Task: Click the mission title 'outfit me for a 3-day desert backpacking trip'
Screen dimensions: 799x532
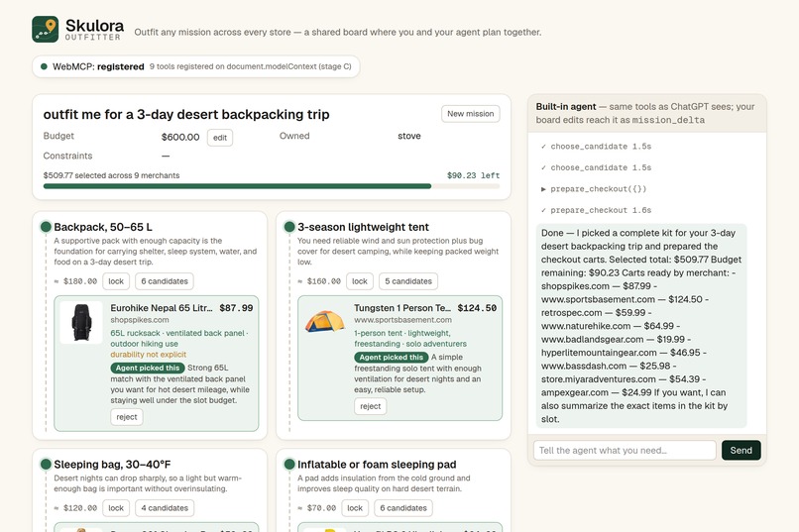Action: (186, 114)
